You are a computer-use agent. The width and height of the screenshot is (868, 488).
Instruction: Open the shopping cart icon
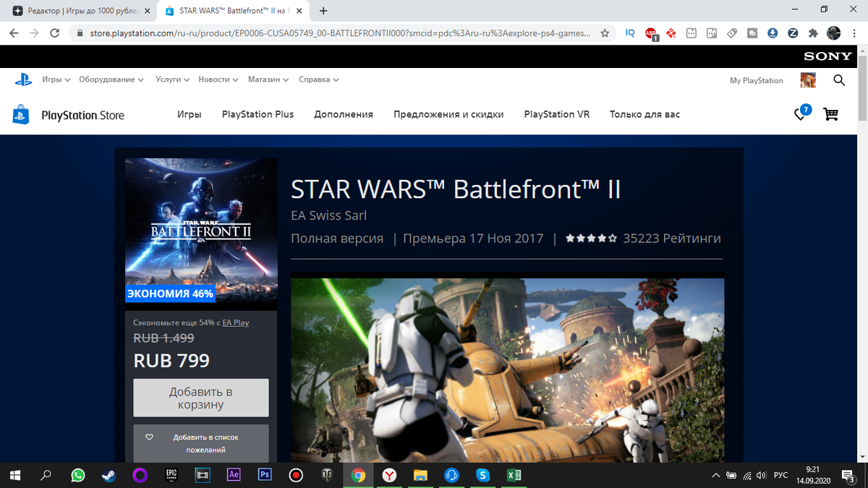pyautogui.click(x=830, y=114)
